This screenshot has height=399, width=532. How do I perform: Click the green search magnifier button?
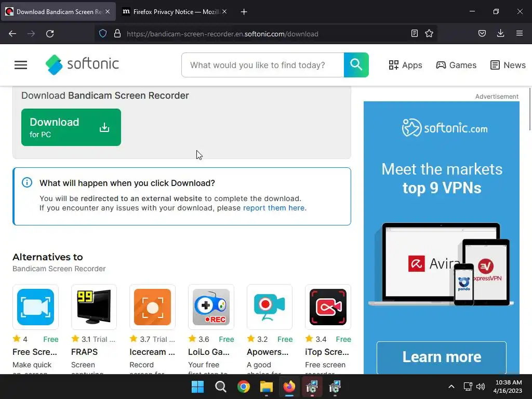pos(356,65)
